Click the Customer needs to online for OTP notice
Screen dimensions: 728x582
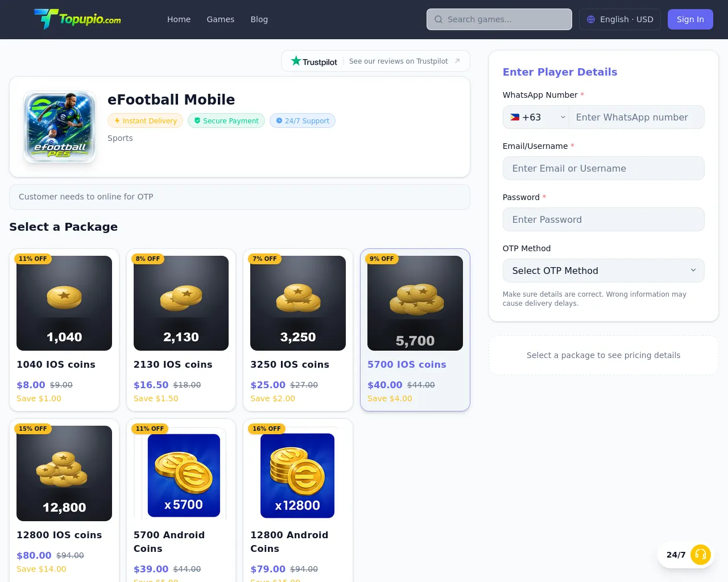(239, 197)
